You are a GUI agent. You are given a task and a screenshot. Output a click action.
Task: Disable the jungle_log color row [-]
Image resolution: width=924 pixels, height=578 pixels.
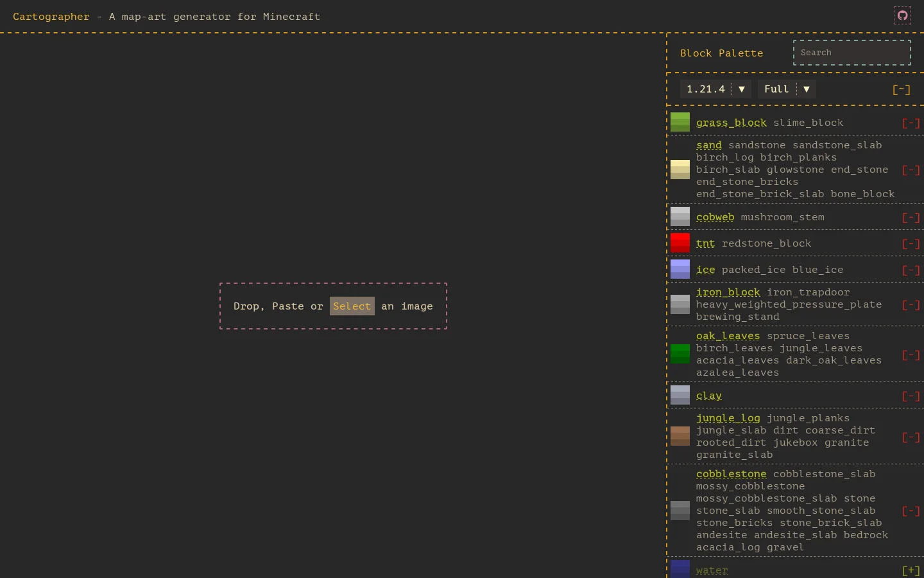click(x=911, y=437)
